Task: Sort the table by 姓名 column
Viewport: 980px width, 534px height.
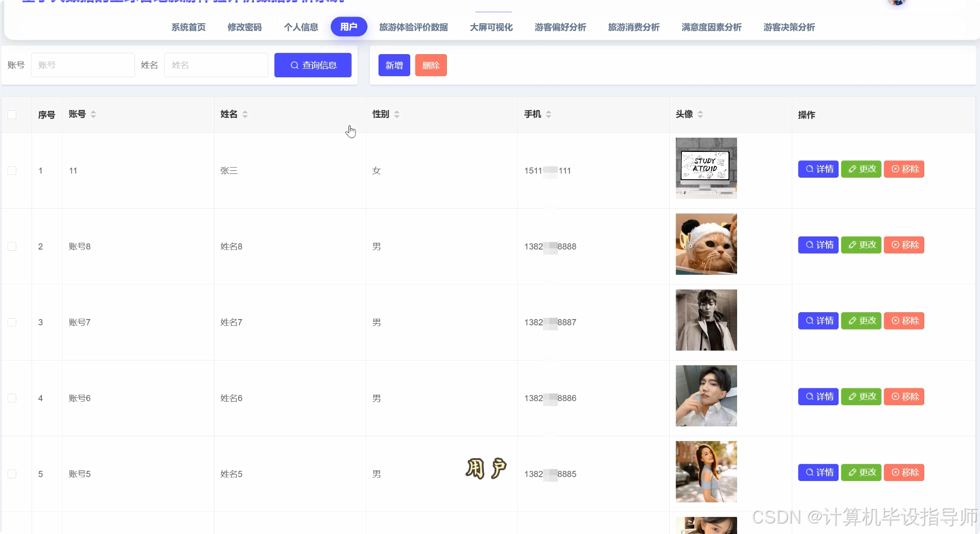Action: click(x=246, y=114)
